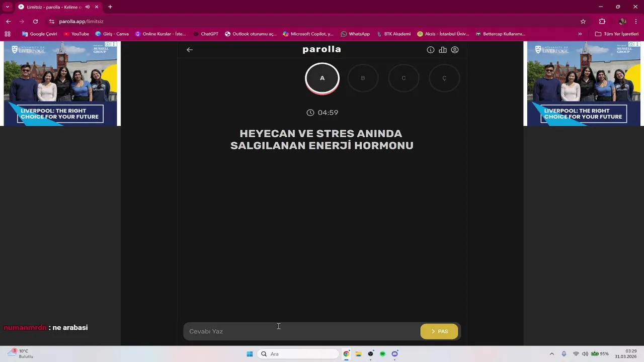This screenshot has width=644, height=362.
Task: Open the WhatsApp bookmark
Action: 355,34
